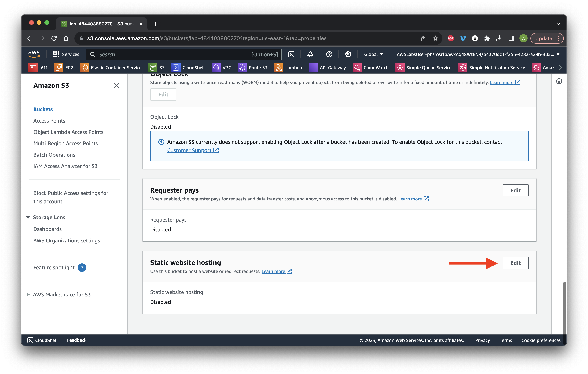588x374 pixels.
Task: Close the Amazon S3 side navigation
Action: (x=116, y=85)
